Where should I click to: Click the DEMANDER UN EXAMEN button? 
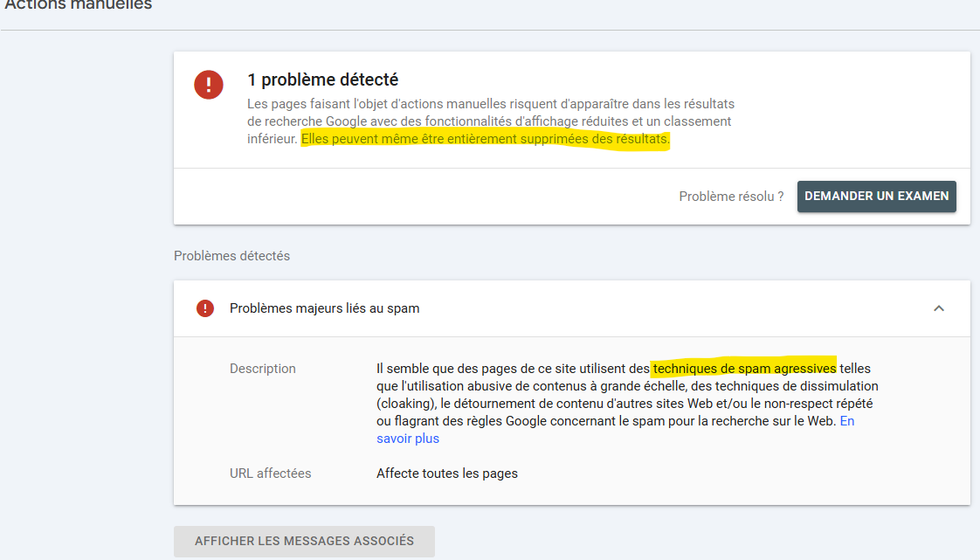click(876, 197)
